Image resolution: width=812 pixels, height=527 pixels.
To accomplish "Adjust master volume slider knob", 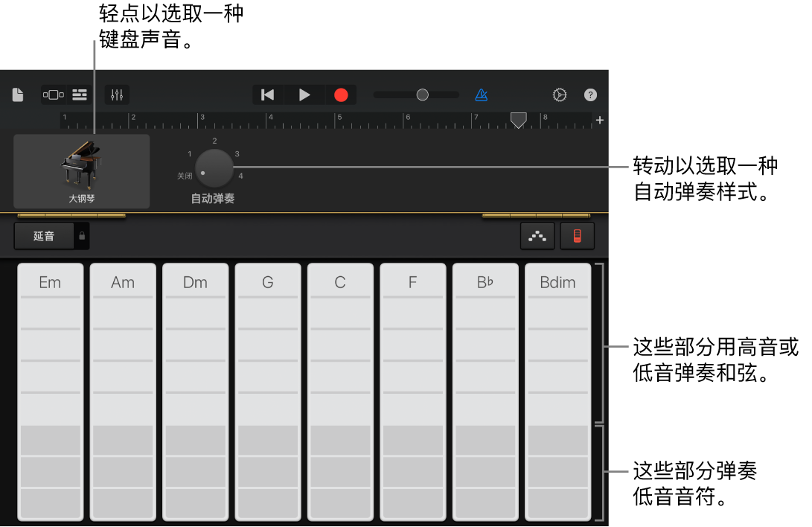I will pos(423,95).
